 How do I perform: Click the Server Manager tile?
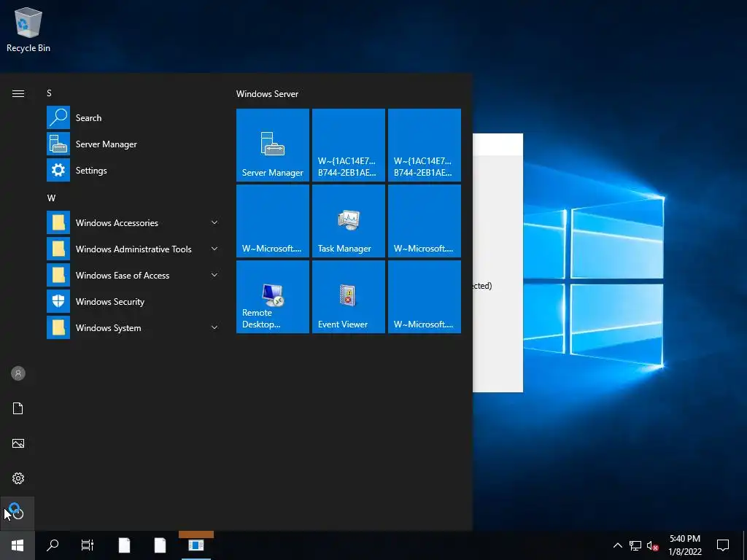pyautogui.click(x=273, y=145)
